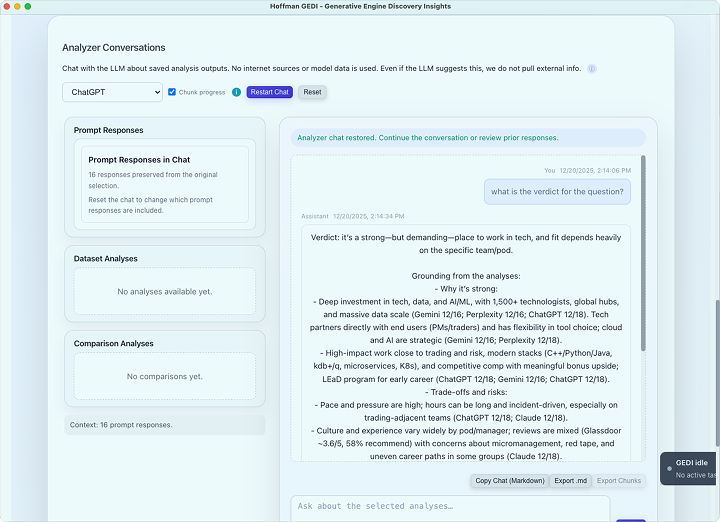This screenshot has height=522, width=720.
Task: Click the 'Analyzer chat restored' status banner
Action: tap(468, 138)
